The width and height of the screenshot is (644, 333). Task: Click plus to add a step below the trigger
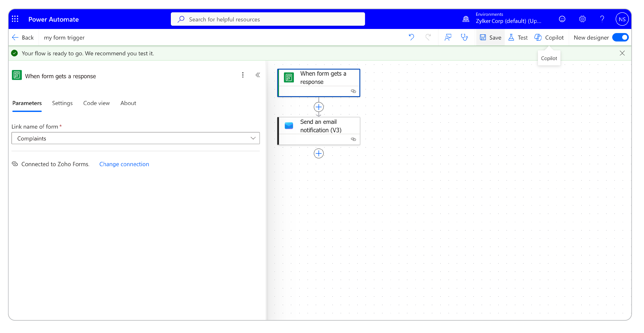point(319,107)
